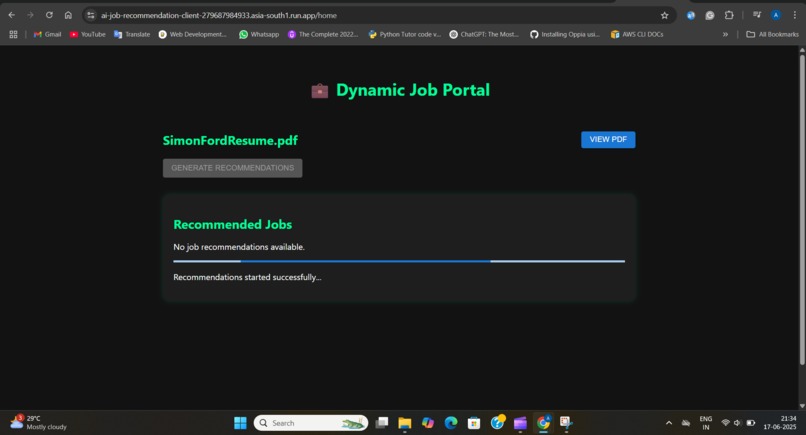Open the Gmail bookmark
The width and height of the screenshot is (806, 435).
47,34
